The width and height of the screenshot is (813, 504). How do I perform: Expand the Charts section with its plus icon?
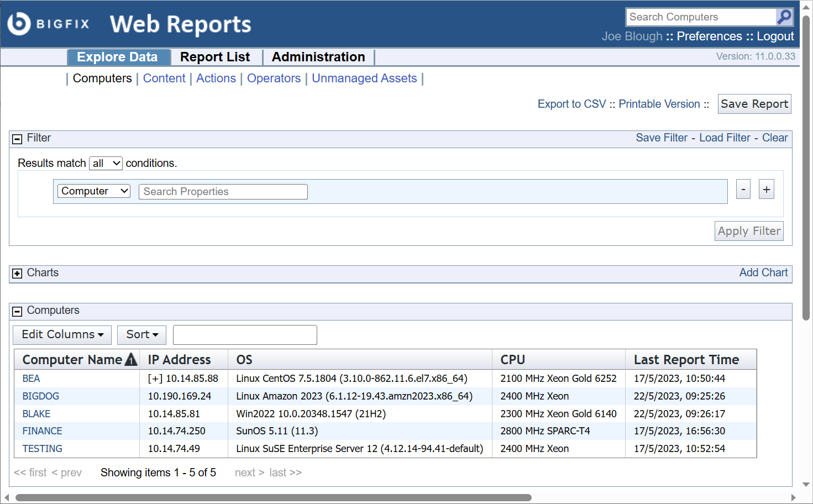[x=17, y=273]
